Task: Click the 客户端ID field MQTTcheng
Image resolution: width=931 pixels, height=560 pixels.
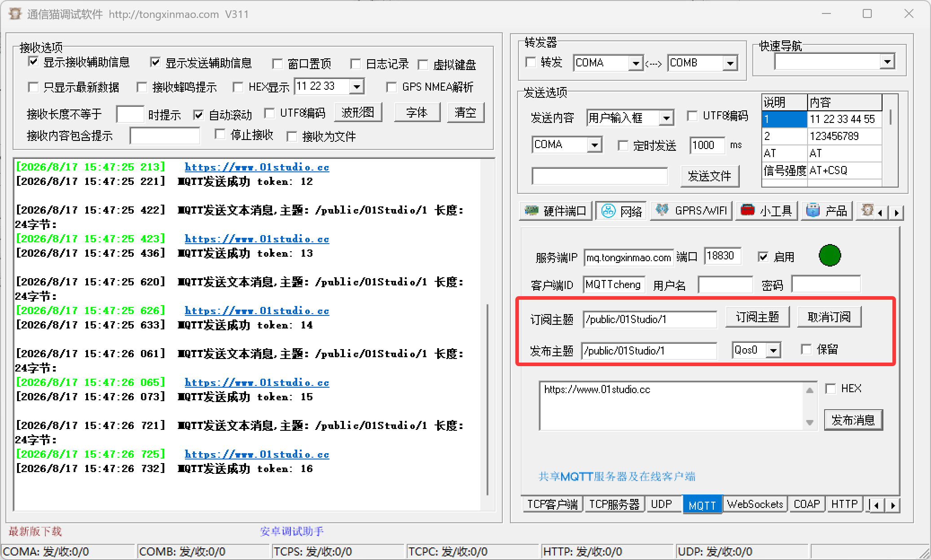Action: (x=614, y=284)
